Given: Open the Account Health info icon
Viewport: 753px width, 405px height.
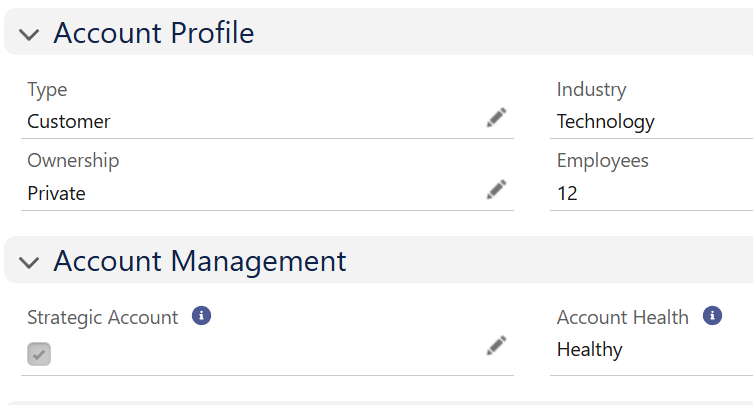Looking at the screenshot, I should pyautogui.click(x=712, y=316).
